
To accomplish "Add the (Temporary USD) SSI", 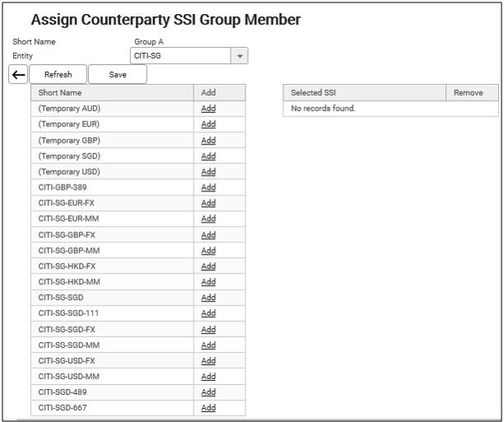I will 208,171.
